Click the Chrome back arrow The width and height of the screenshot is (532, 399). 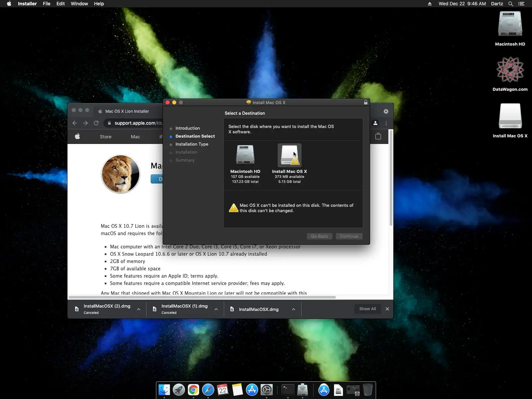tap(75, 123)
